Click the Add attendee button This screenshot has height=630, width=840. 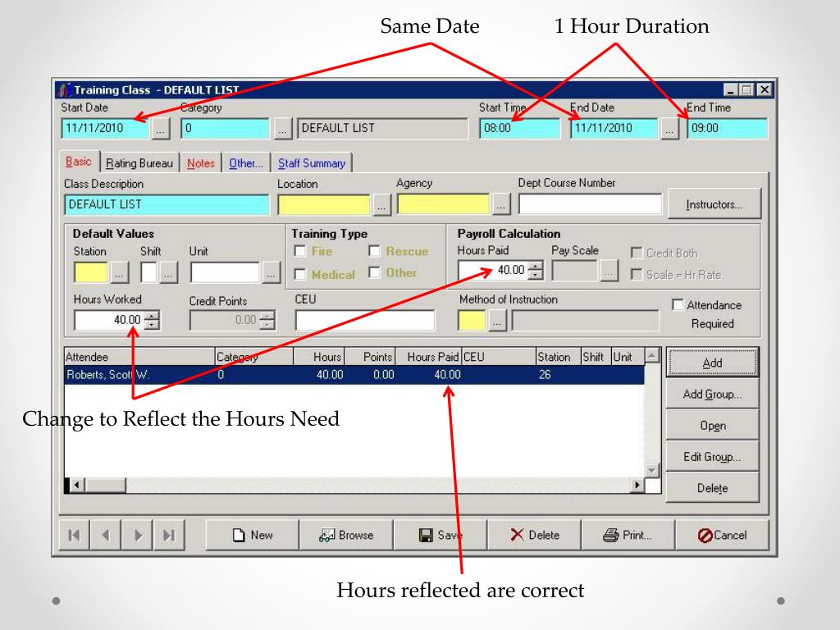pos(712,363)
